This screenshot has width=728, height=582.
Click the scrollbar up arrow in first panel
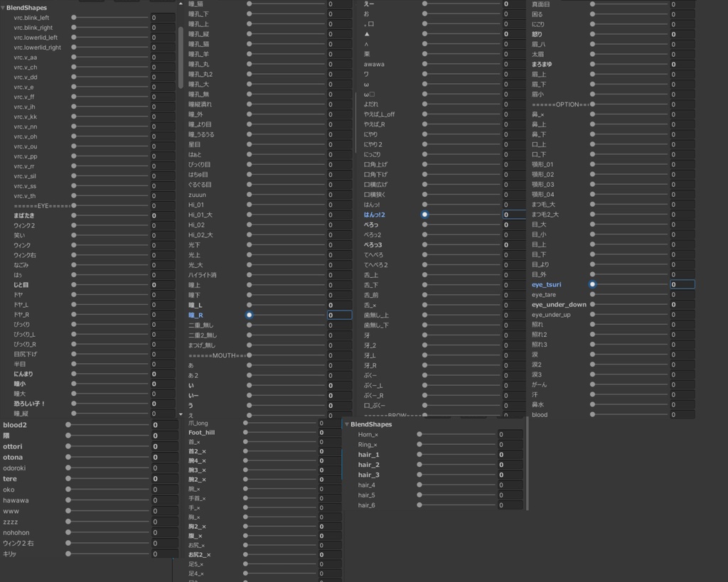[x=181, y=4]
